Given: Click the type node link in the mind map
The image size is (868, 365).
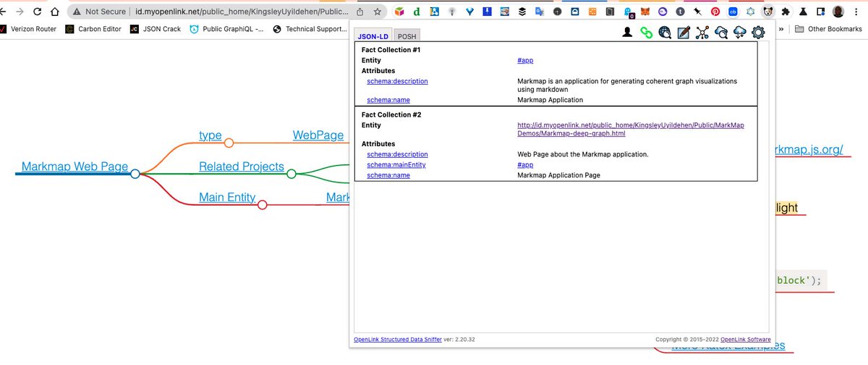Looking at the screenshot, I should pos(210,135).
